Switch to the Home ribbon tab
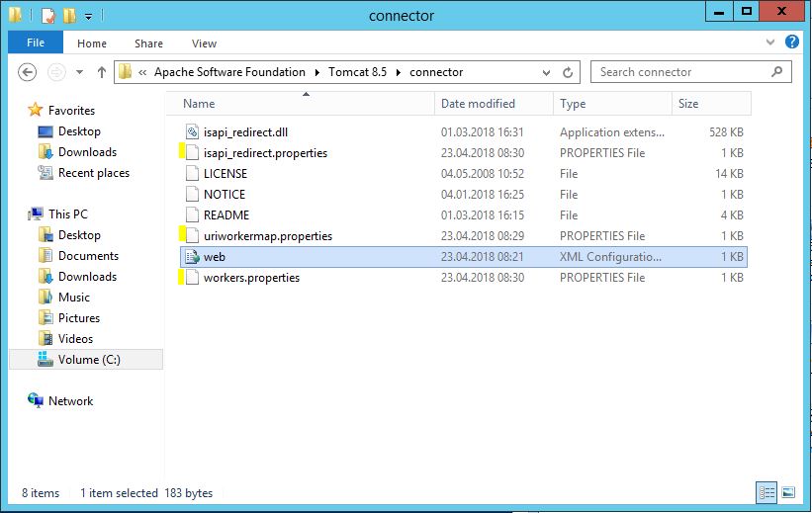This screenshot has width=812, height=513. tap(92, 43)
